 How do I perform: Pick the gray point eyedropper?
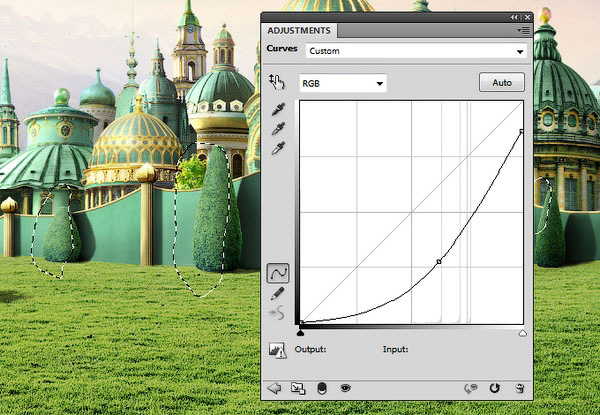click(278, 129)
